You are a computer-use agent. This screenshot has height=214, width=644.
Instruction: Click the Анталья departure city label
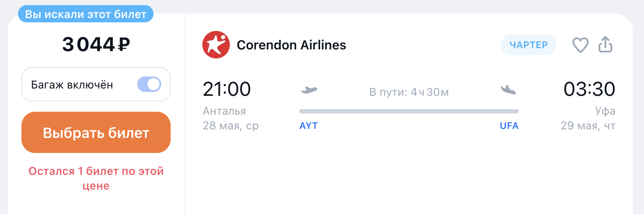[224, 111]
